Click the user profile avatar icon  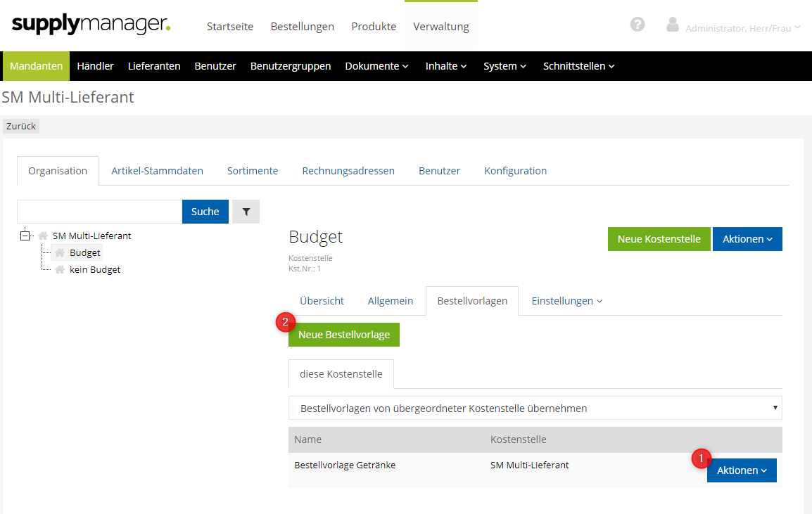[x=673, y=25]
